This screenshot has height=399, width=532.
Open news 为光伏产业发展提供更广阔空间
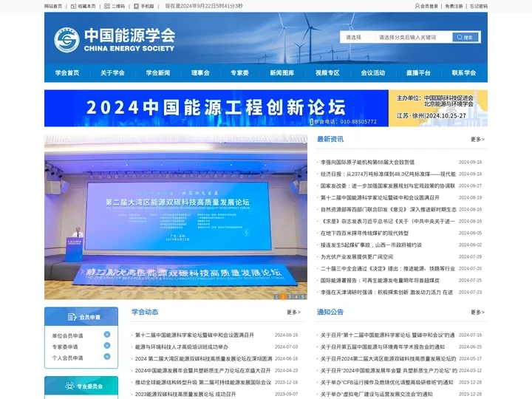(x=357, y=257)
